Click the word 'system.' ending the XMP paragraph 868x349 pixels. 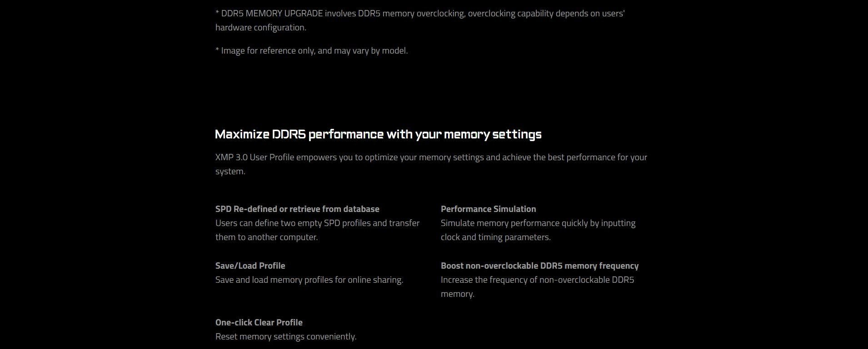tap(230, 171)
